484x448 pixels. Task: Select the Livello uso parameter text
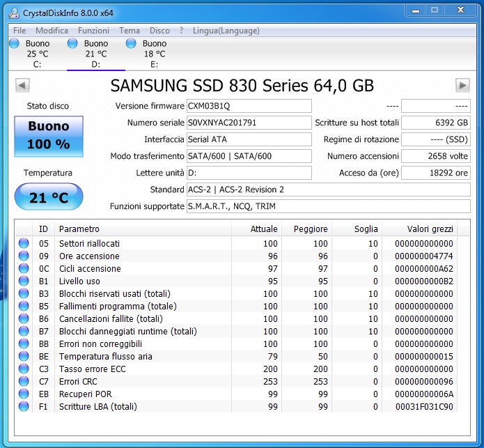pyautogui.click(x=79, y=281)
